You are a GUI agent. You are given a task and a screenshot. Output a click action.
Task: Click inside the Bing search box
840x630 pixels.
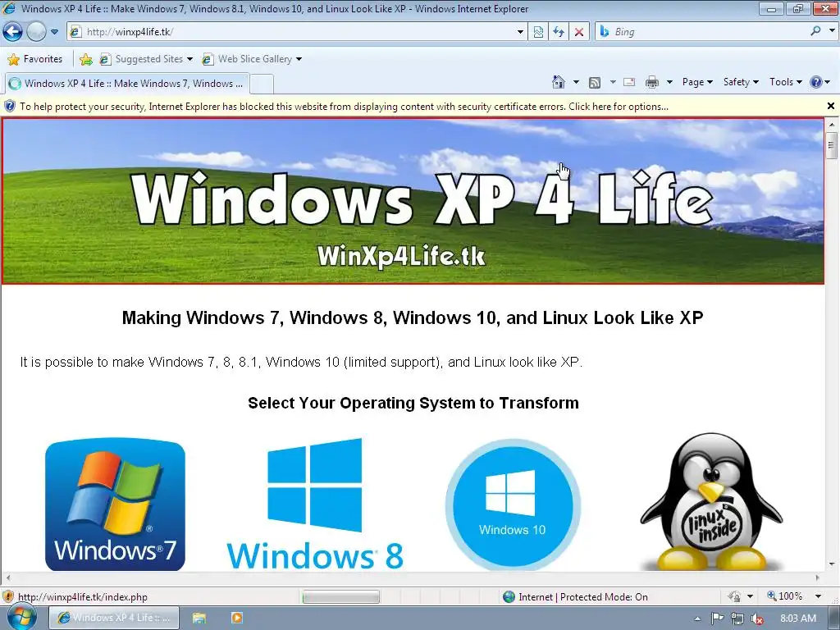pyautogui.click(x=702, y=32)
